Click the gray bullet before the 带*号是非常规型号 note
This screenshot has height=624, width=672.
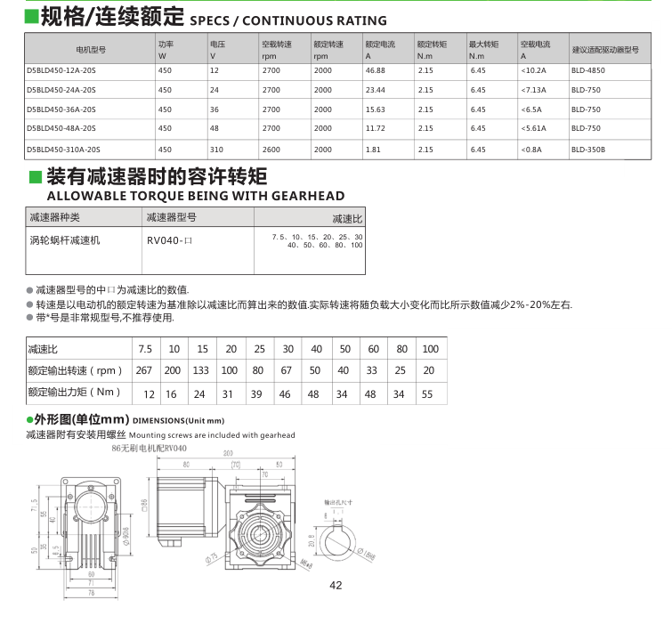click(29, 318)
